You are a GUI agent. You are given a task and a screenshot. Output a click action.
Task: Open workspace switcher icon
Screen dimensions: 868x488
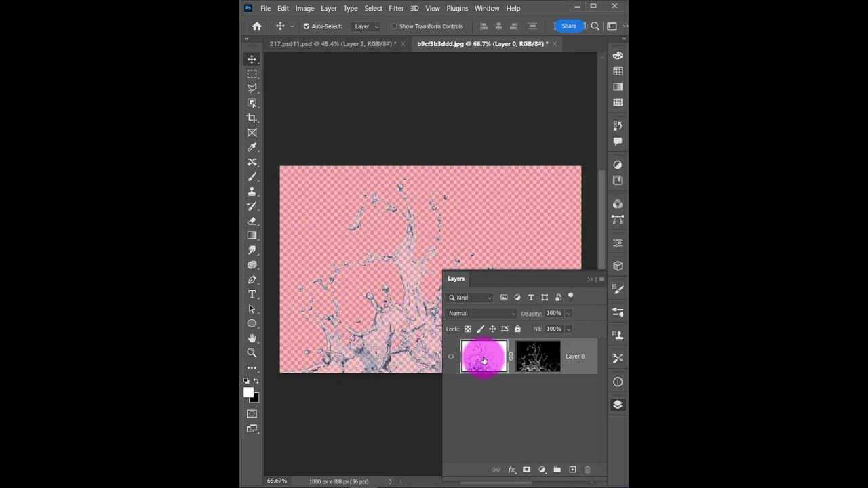(x=612, y=26)
